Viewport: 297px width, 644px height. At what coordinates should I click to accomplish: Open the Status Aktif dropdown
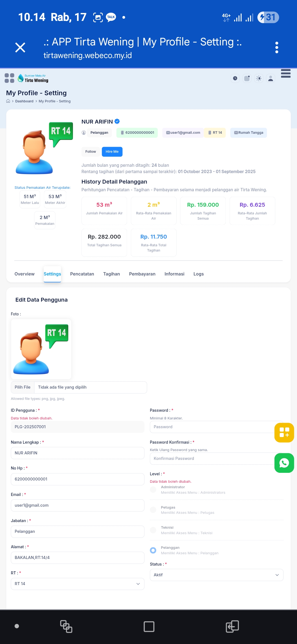(216, 575)
